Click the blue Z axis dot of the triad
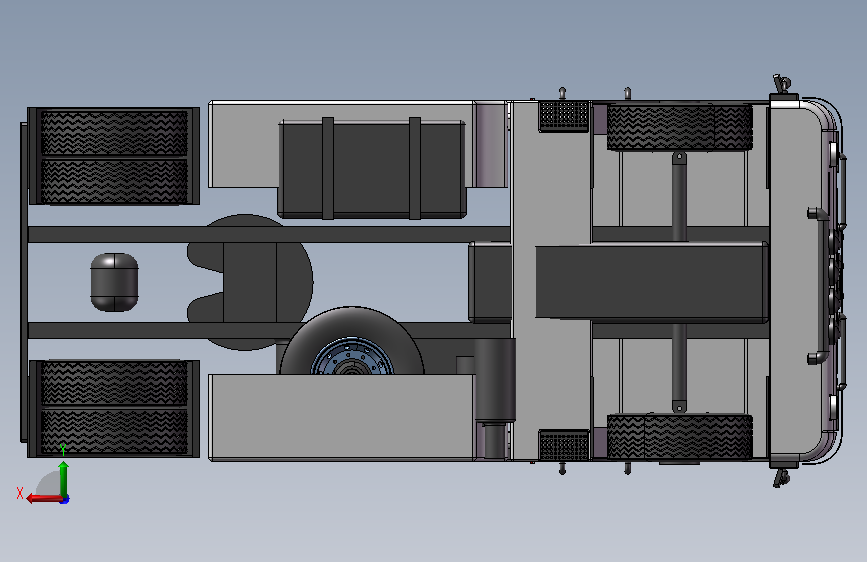The height and width of the screenshot is (562, 867). pos(65,499)
